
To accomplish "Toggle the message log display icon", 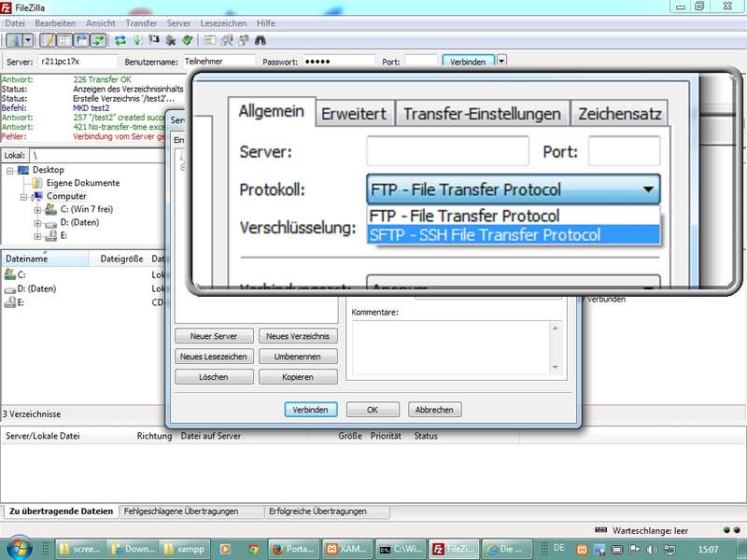I will click(x=49, y=40).
